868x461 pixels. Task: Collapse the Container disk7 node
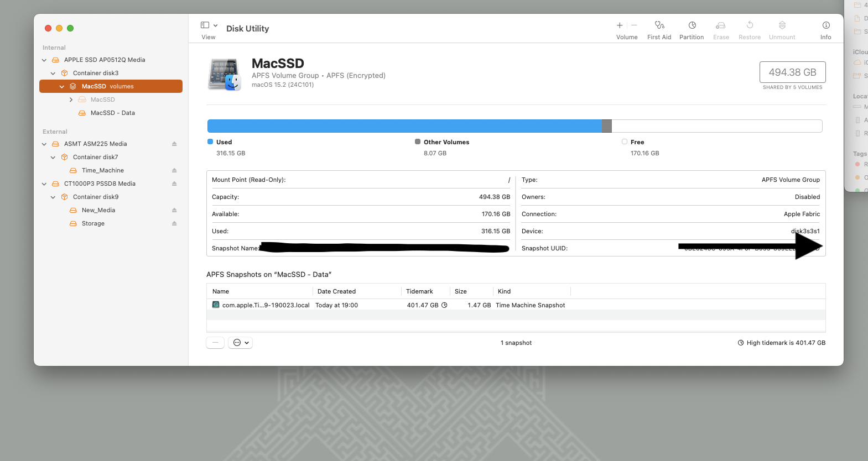coord(53,157)
